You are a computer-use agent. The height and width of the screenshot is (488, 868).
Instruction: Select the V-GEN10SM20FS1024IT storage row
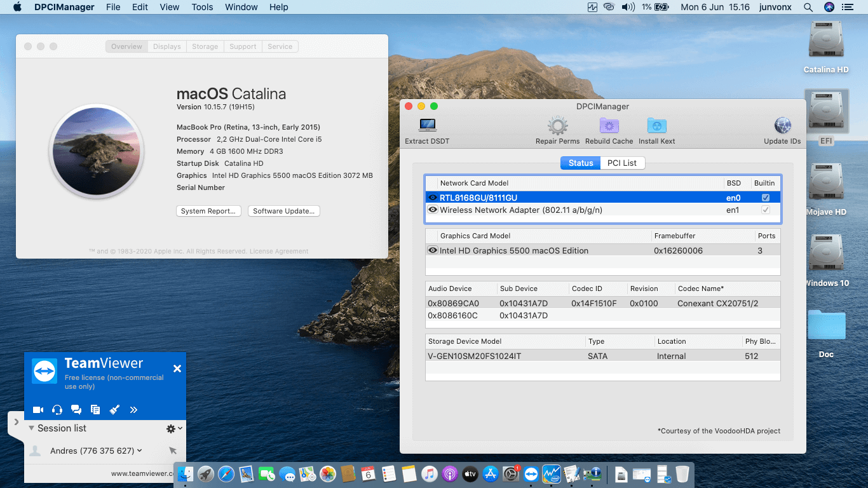point(602,356)
